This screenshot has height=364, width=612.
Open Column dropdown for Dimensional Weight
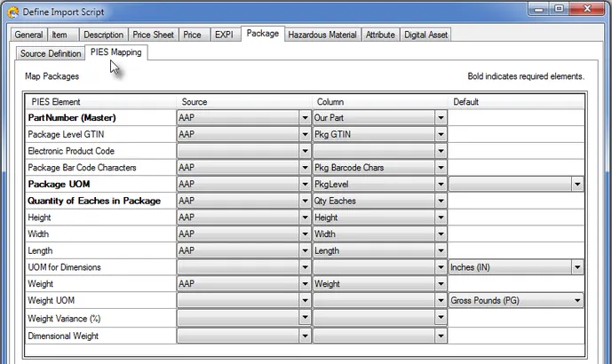pos(441,336)
